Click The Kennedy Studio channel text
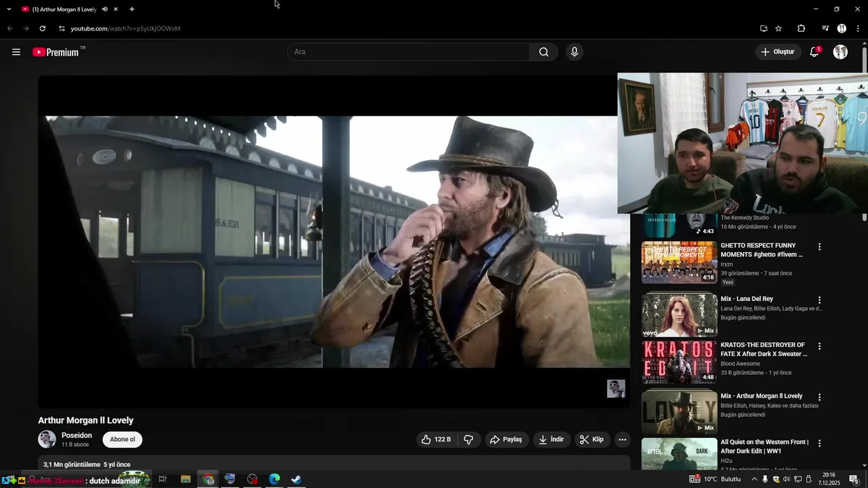Viewport: 868px width, 488px height. (745, 218)
